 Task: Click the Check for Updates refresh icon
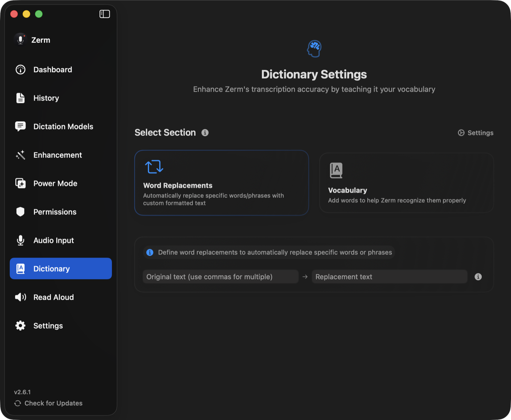click(18, 403)
